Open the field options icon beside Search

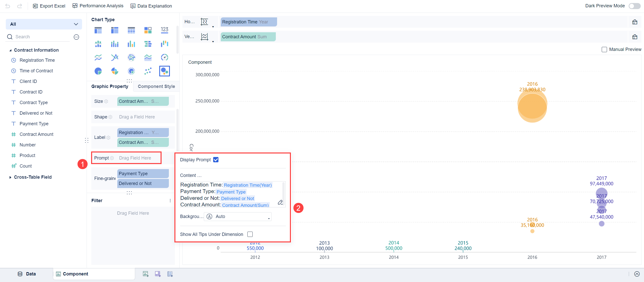pos(76,37)
